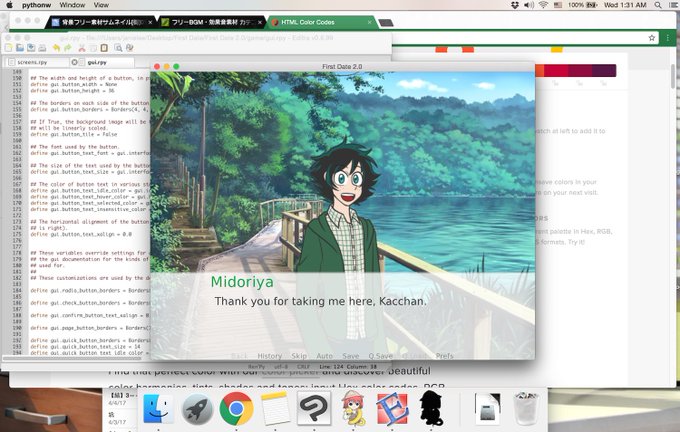Open the Window menu
The height and width of the screenshot is (432, 680).
pos(72,5)
